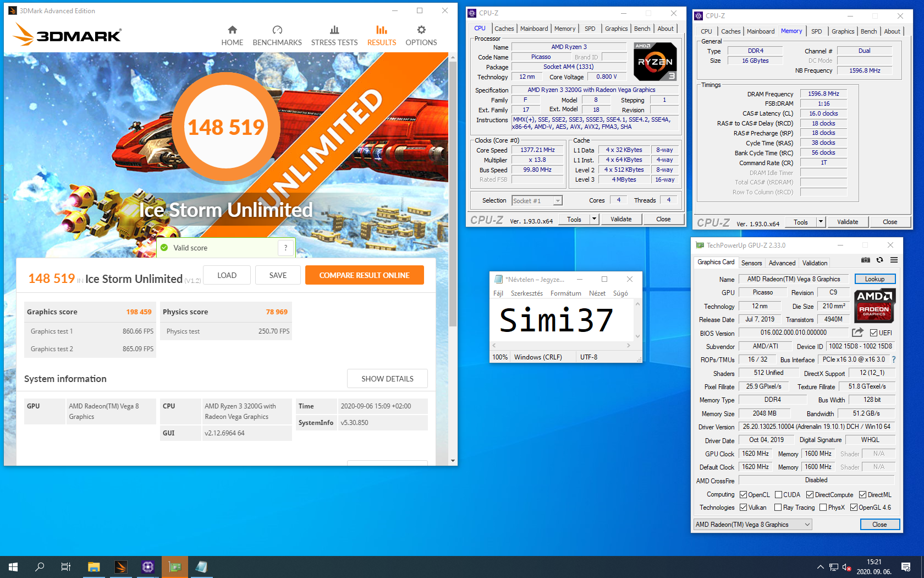Click the 3DMark logo
Image resolution: width=924 pixels, height=578 pixels.
click(x=67, y=35)
